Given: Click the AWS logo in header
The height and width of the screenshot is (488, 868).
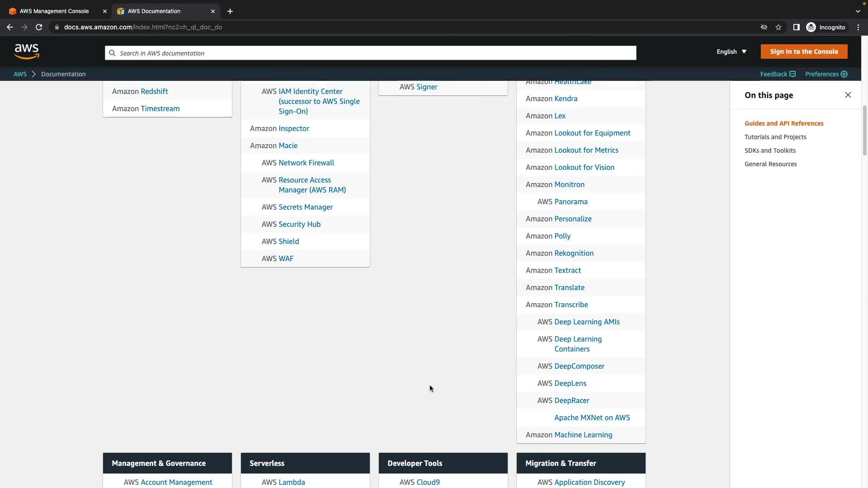Looking at the screenshot, I should click(x=27, y=52).
